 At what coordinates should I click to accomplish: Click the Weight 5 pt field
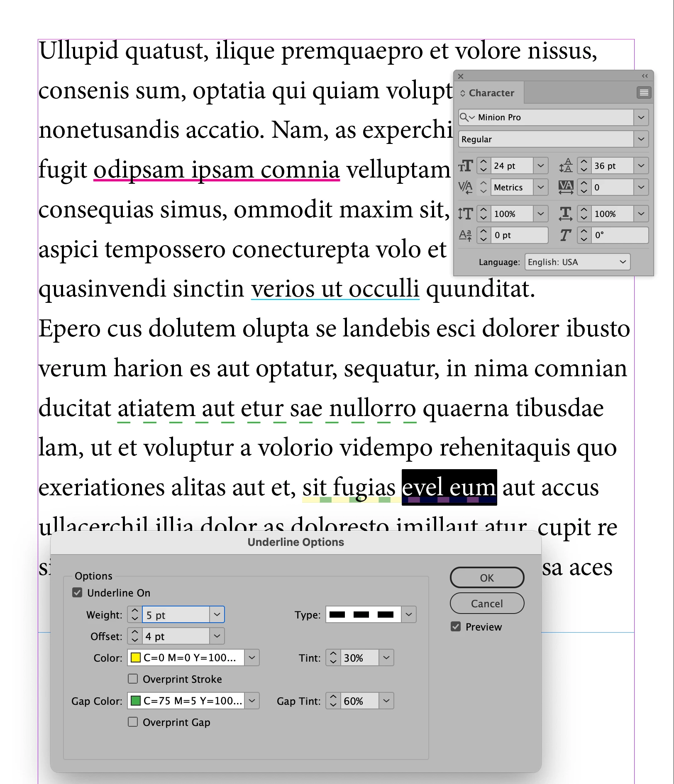[x=176, y=615]
